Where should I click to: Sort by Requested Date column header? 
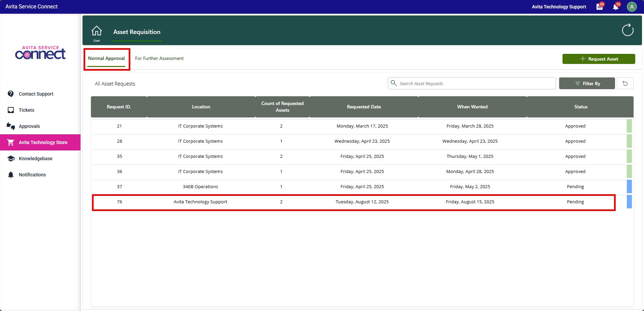(x=364, y=107)
